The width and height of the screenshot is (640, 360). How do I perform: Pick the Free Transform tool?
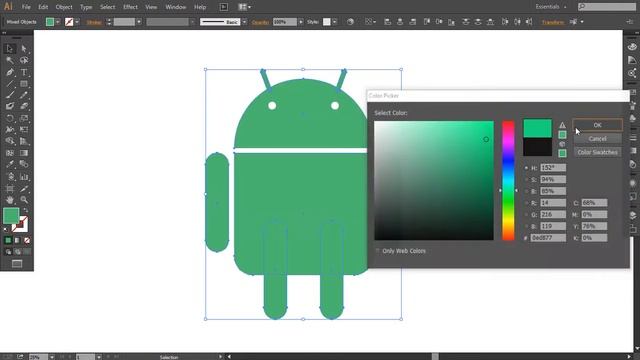(24, 130)
